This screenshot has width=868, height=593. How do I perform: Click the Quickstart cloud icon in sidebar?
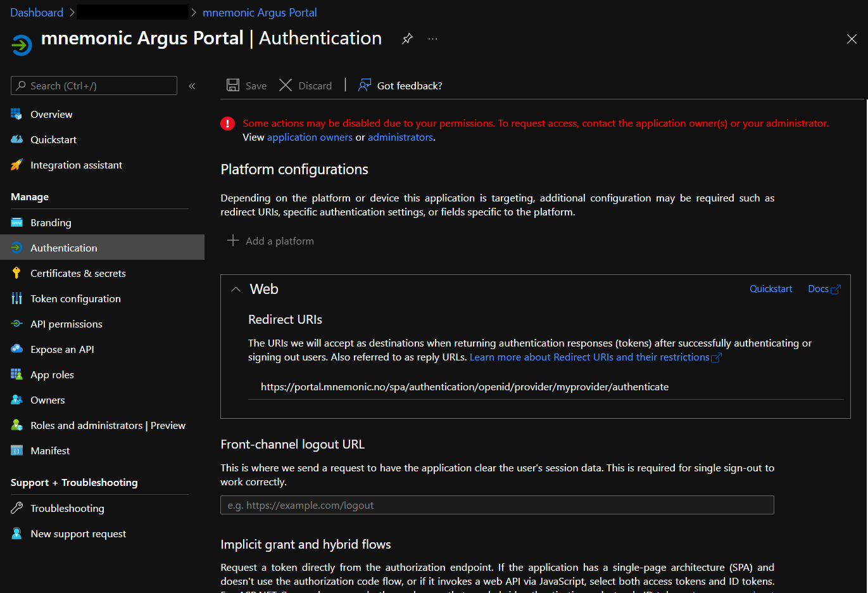coord(16,139)
